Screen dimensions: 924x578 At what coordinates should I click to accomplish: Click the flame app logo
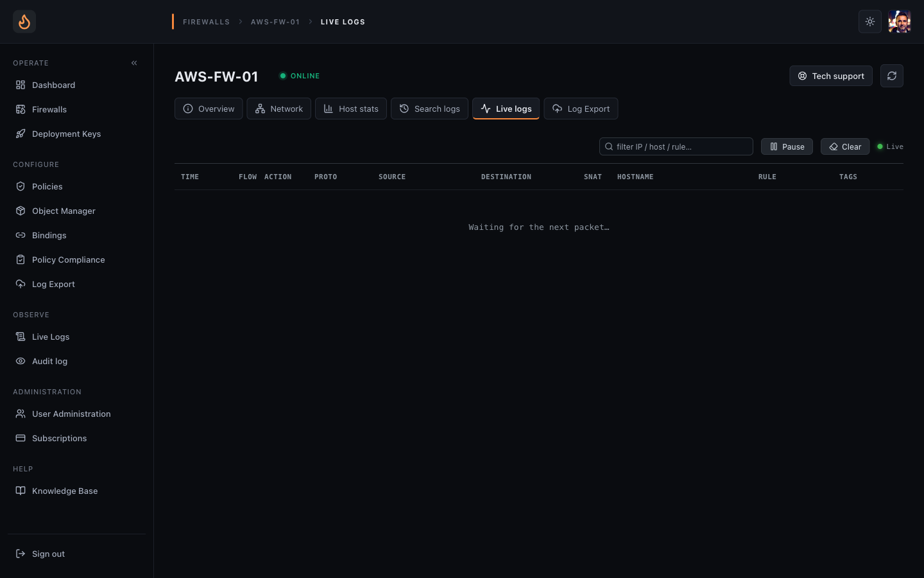tap(24, 22)
